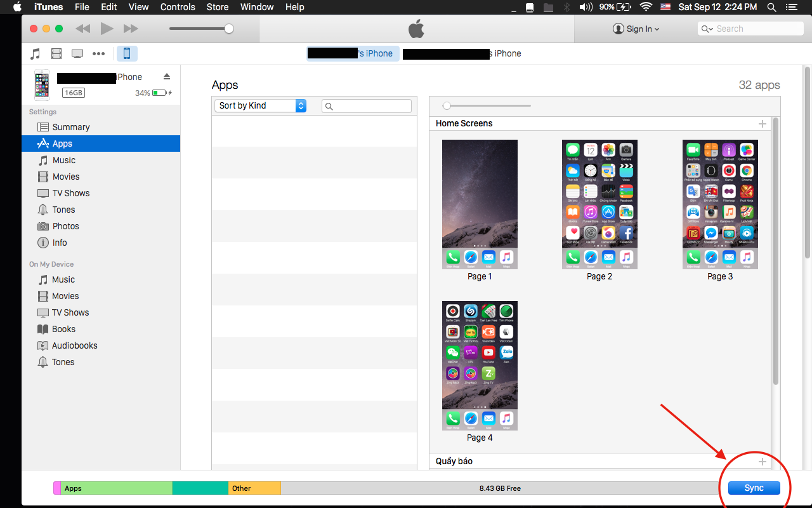Click the Other segment of storage bar

254,488
